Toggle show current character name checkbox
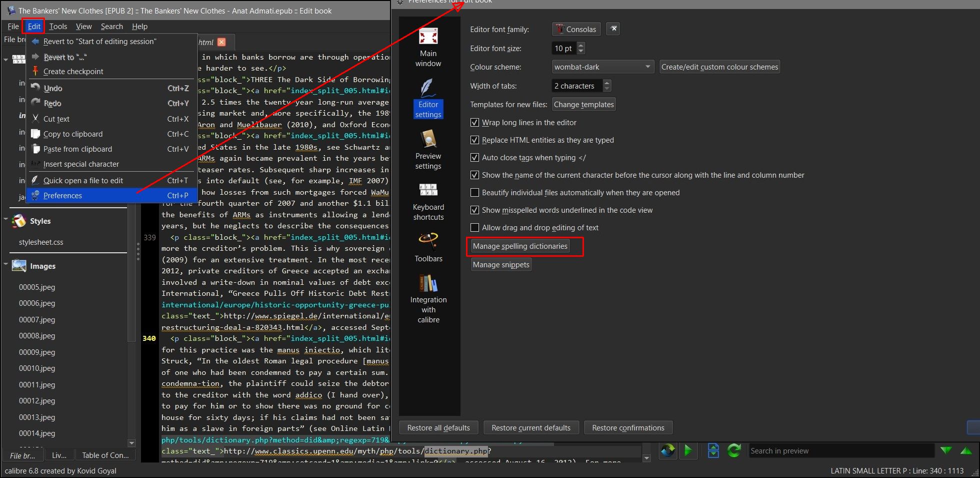The image size is (980, 478). [x=474, y=175]
